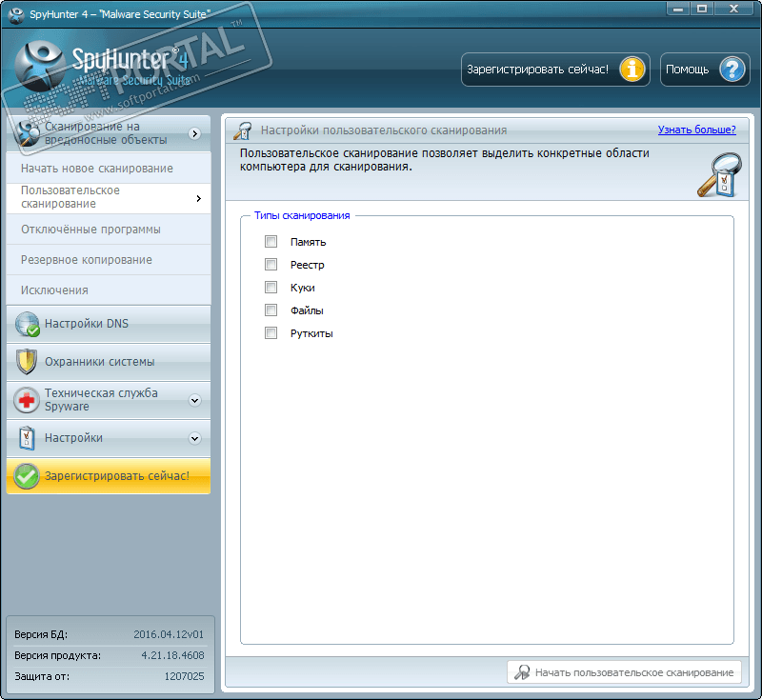
Task: Open Исключения section
Action: click(x=109, y=290)
